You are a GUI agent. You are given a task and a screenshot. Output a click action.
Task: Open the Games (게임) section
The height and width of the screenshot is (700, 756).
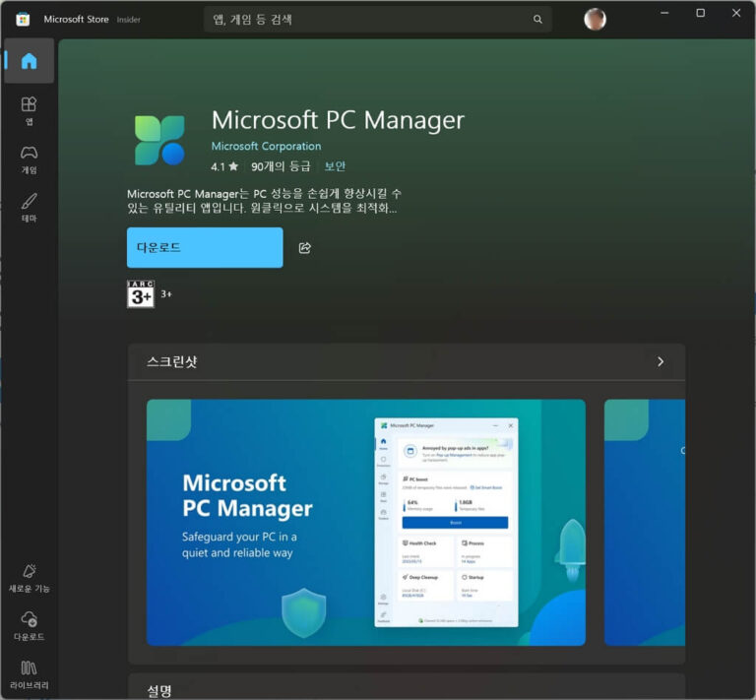coord(29,159)
